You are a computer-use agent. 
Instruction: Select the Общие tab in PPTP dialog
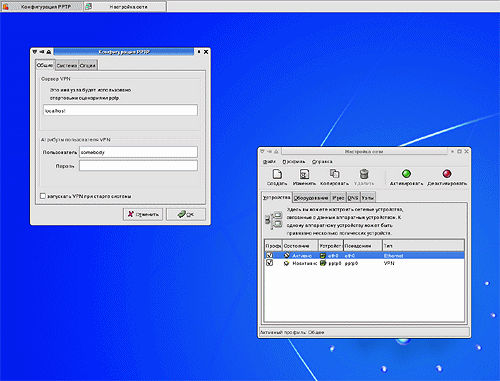[x=45, y=65]
